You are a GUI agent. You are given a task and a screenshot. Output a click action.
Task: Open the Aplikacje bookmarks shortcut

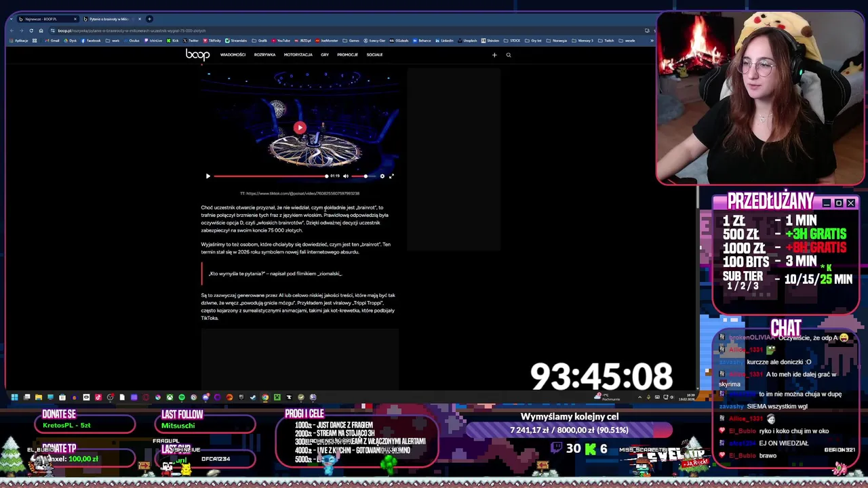(18, 41)
